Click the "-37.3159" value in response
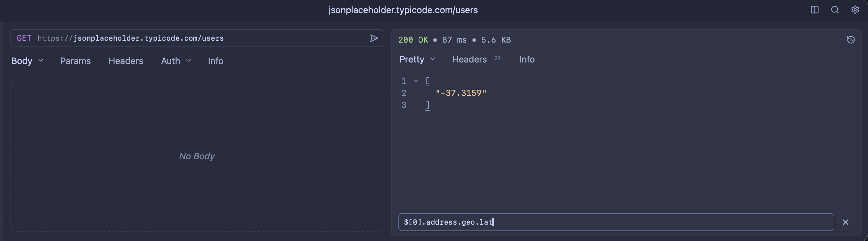This screenshot has height=241, width=868. point(461,93)
